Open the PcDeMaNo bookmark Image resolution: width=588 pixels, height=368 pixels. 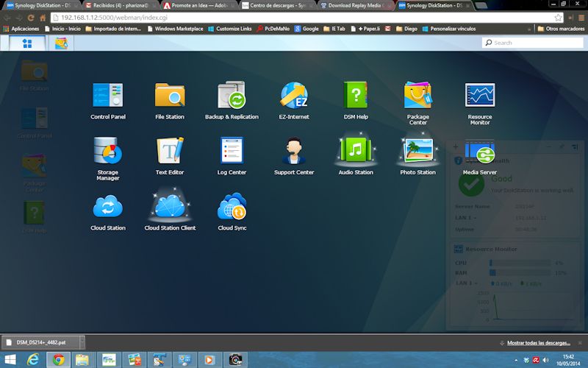pyautogui.click(x=273, y=29)
